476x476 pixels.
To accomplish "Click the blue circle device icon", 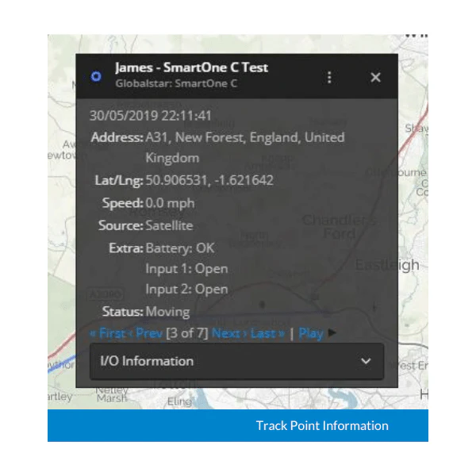I will tap(96, 76).
